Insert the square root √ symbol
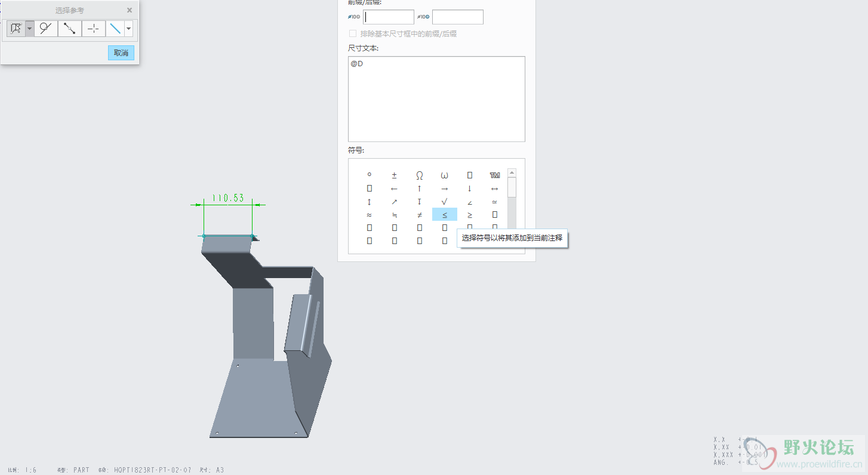Screen dimensions: 868x475 [445, 201]
